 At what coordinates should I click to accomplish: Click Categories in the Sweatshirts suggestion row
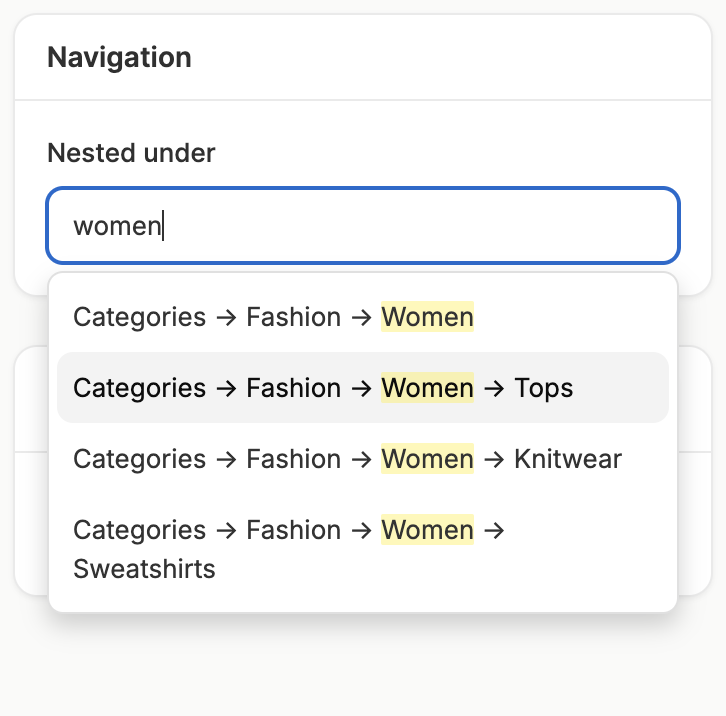tap(139, 530)
